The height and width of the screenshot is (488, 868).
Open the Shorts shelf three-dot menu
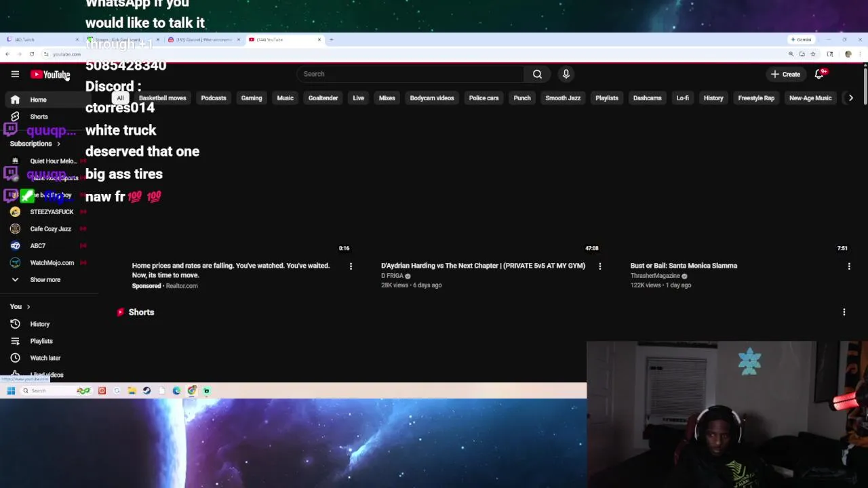tap(844, 312)
